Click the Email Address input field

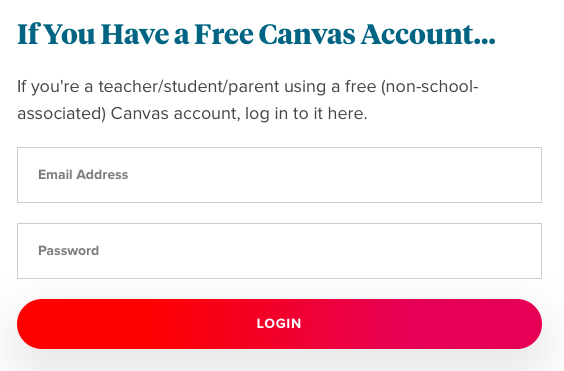tap(279, 175)
